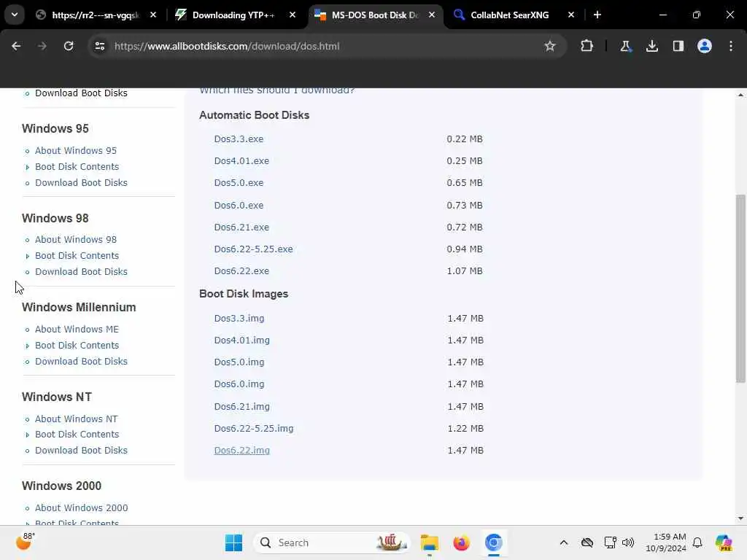Download Dos4.01.img

pyautogui.click(x=242, y=340)
